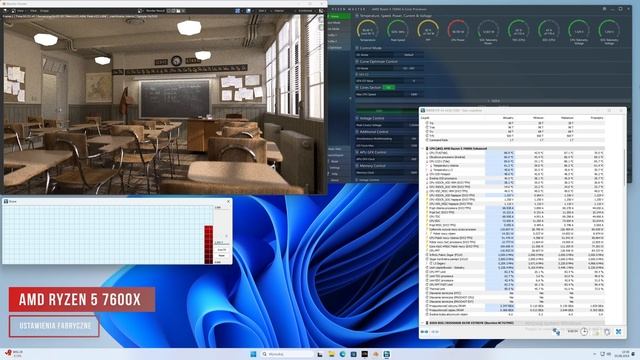
Task: Click the HWiNFO clock reset icon
Action: [x=584, y=332]
